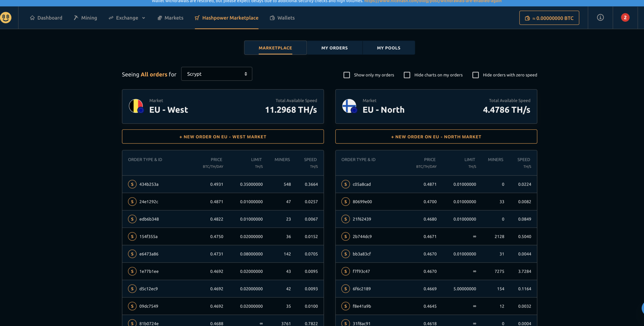Open Hashpower Marketplace navigation item
Viewport: 644px width, 326px height.
tap(227, 18)
